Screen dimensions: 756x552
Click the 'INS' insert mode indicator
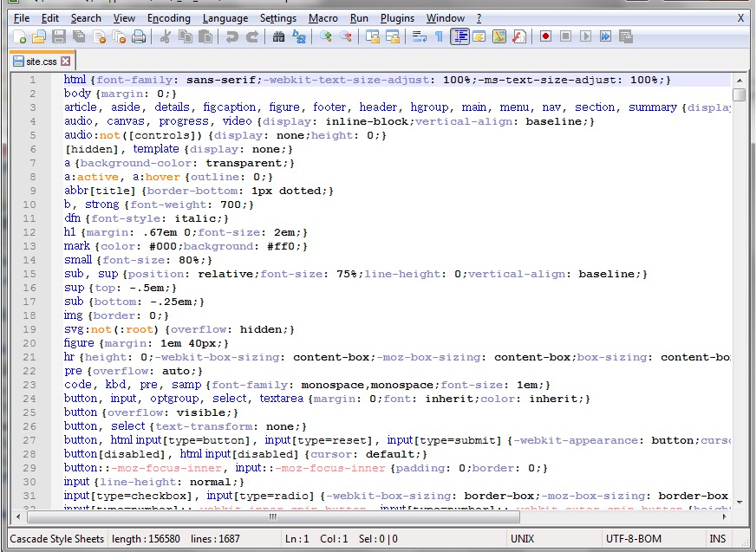pyautogui.click(x=718, y=539)
